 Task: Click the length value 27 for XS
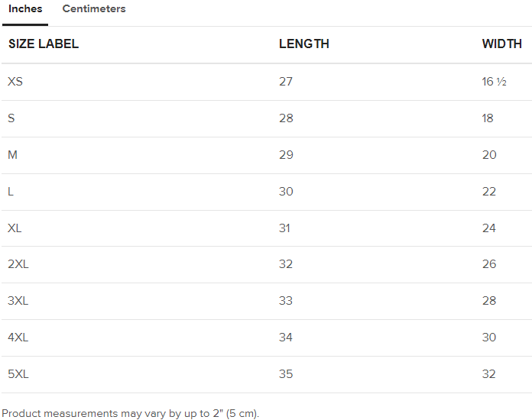pyautogui.click(x=286, y=82)
